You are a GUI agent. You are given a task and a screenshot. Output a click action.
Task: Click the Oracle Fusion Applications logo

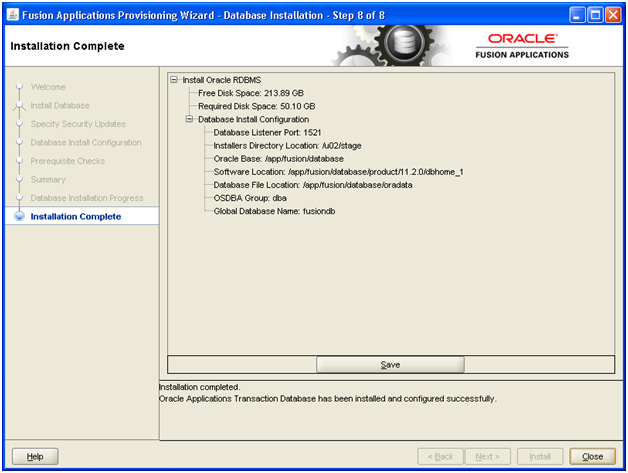click(x=522, y=46)
